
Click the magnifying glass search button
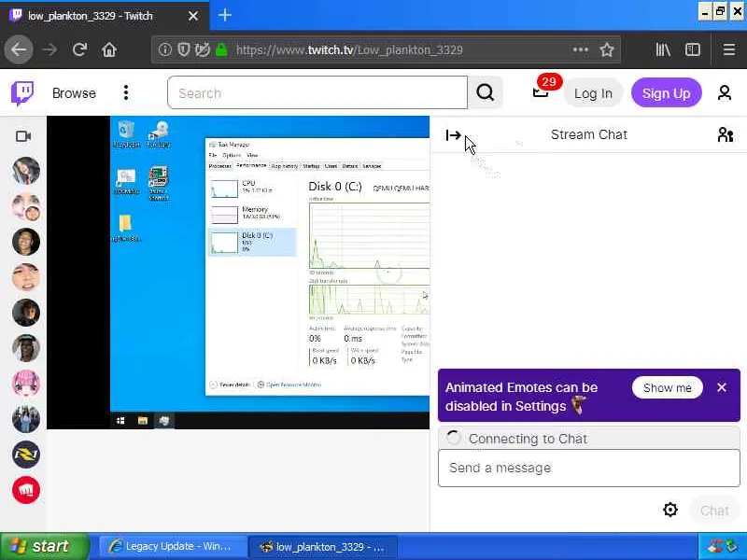[x=485, y=92]
